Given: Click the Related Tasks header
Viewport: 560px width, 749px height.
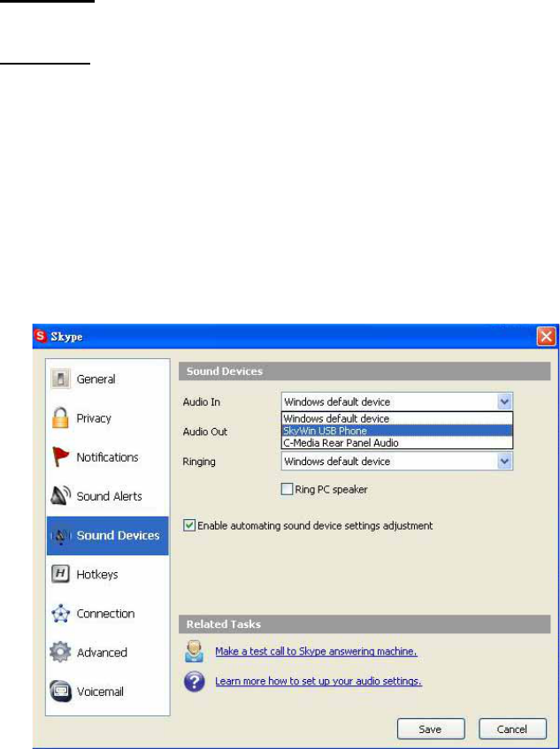Looking at the screenshot, I should pos(364,624).
